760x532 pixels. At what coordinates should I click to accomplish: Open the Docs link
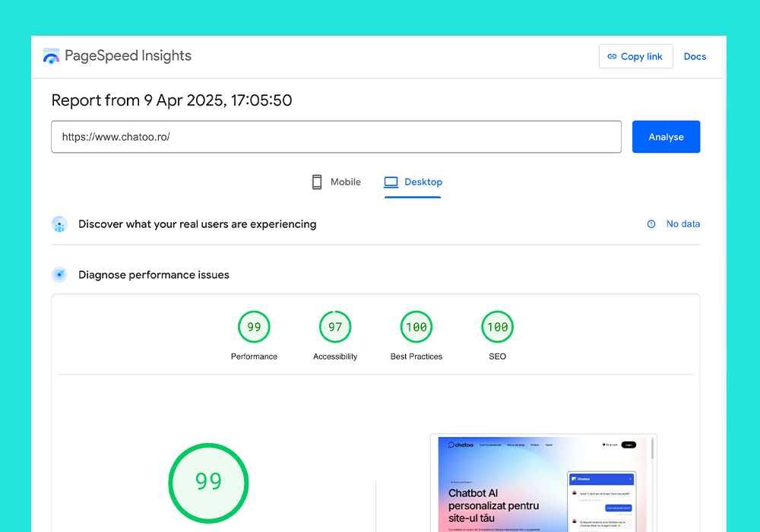point(695,56)
